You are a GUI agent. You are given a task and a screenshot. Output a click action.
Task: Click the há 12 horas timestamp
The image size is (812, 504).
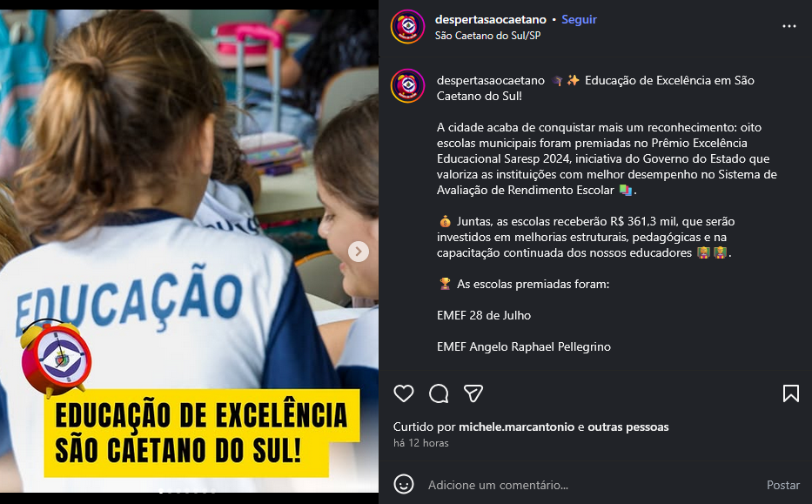coord(421,443)
